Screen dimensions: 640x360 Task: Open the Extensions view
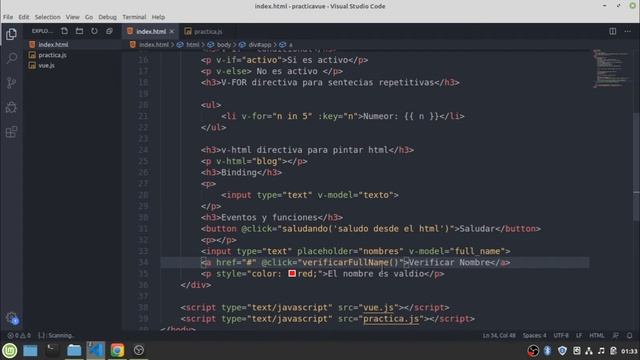pos(11,132)
